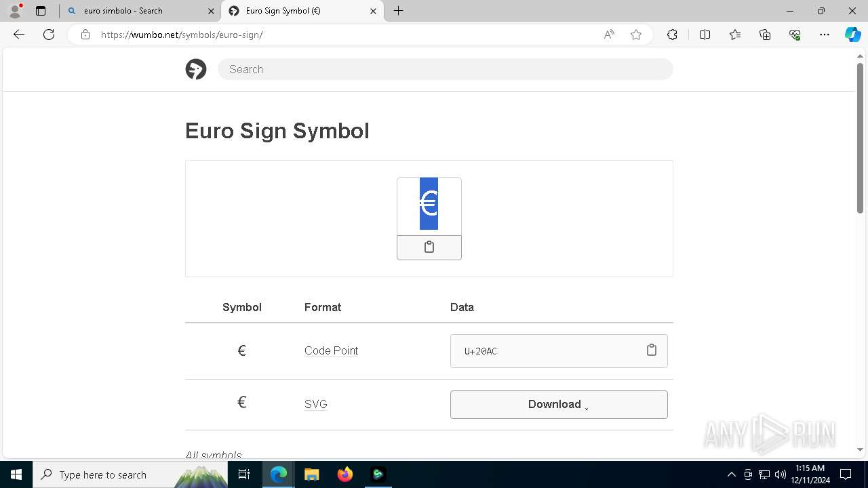
Task: Click the page vertical scrollbar thumb
Action: coord(861,138)
